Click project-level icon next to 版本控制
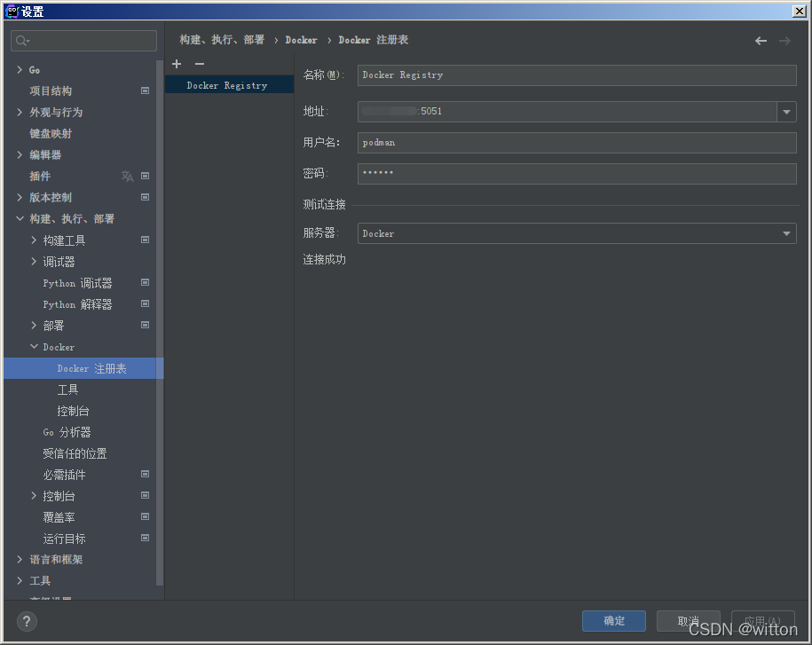812x645 pixels. [x=145, y=197]
